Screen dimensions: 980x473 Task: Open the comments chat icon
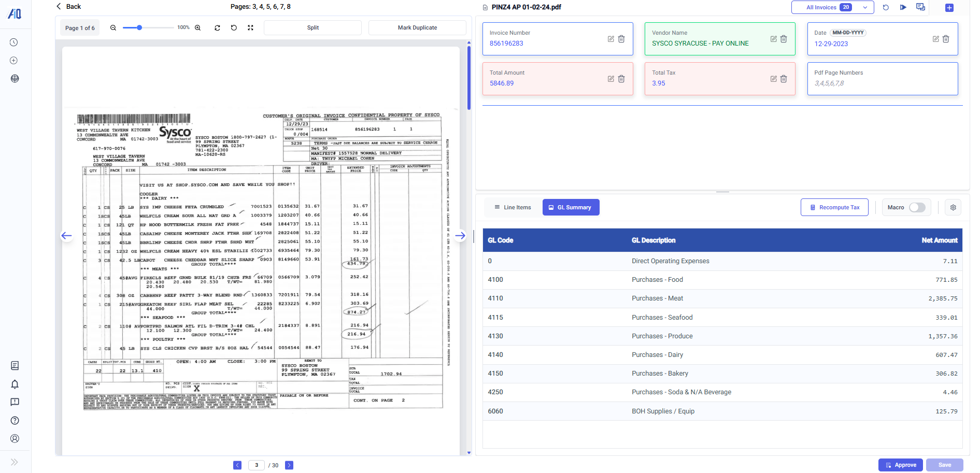pyautogui.click(x=920, y=7)
